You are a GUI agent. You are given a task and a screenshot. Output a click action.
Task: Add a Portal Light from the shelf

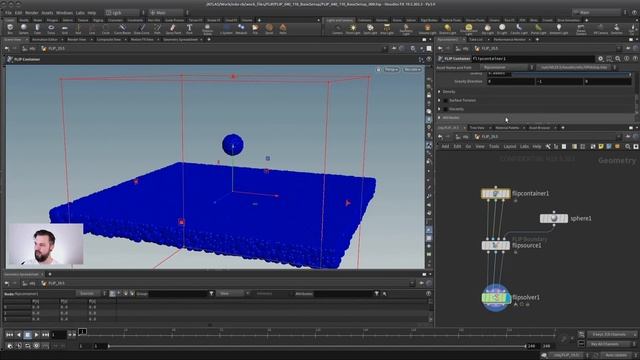tap(538, 29)
